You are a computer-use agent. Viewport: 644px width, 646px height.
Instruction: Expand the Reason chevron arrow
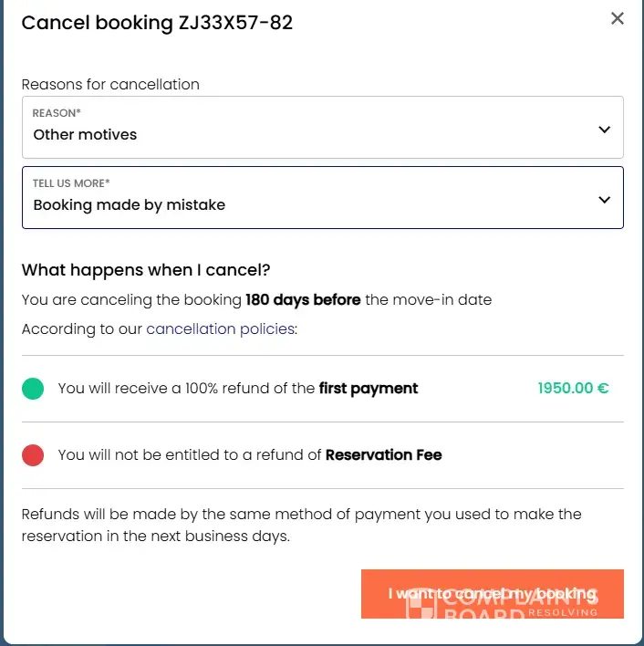click(604, 130)
